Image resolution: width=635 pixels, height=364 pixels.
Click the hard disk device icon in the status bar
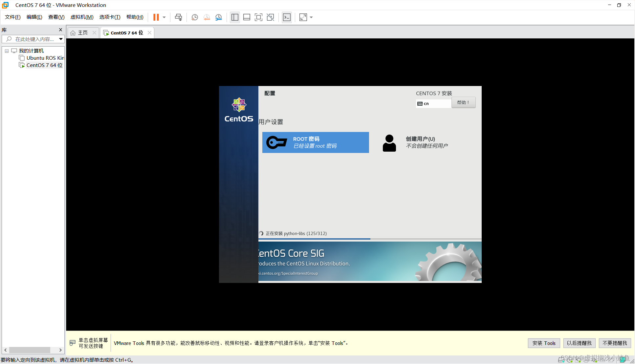(562, 360)
